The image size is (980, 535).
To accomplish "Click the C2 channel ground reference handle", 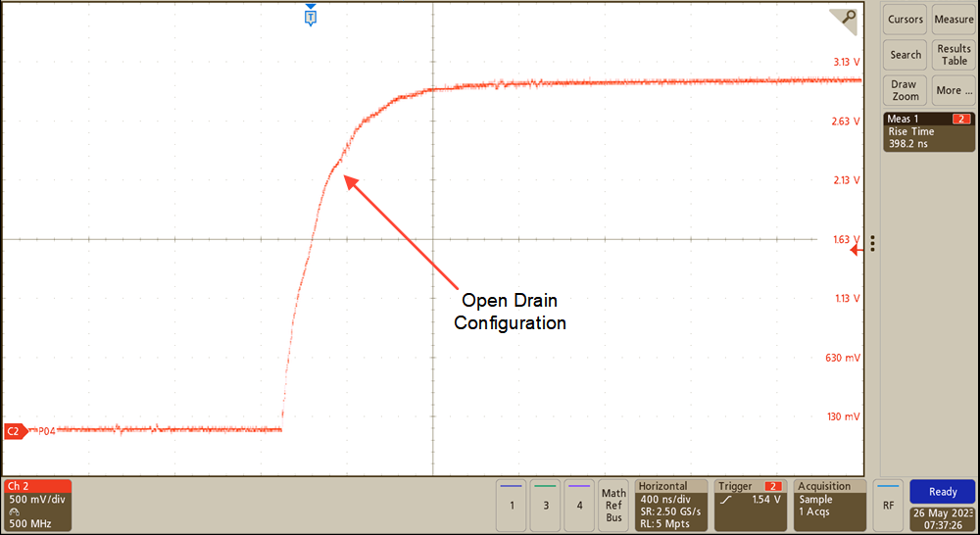I will (x=14, y=431).
